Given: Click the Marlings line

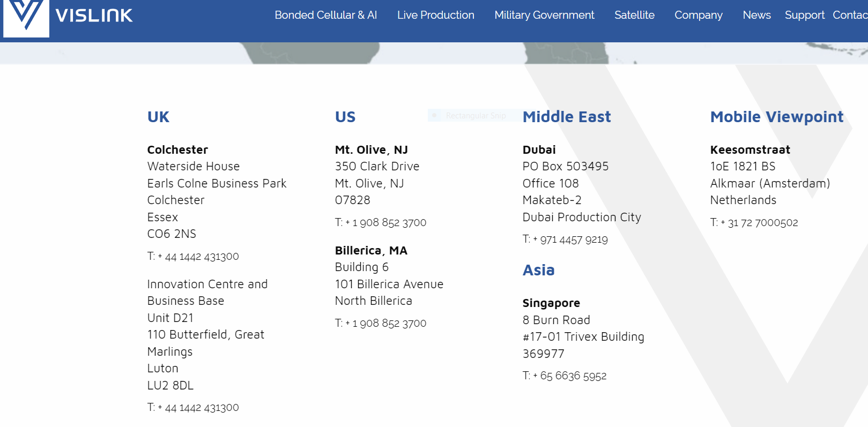Looking at the screenshot, I should pyautogui.click(x=170, y=352).
